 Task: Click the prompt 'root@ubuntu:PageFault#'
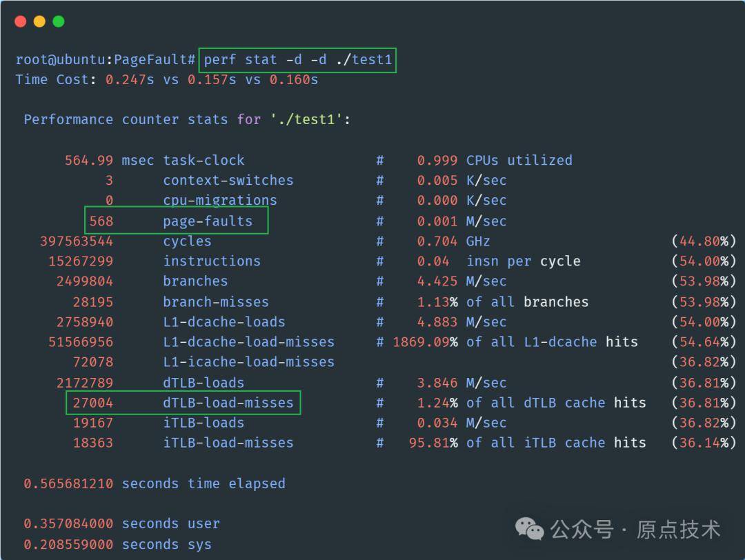106,59
